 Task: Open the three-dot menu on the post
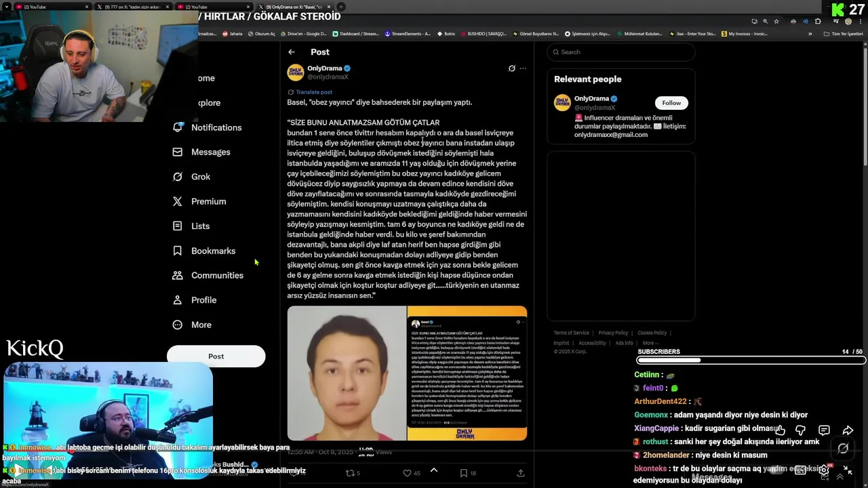(523, 68)
